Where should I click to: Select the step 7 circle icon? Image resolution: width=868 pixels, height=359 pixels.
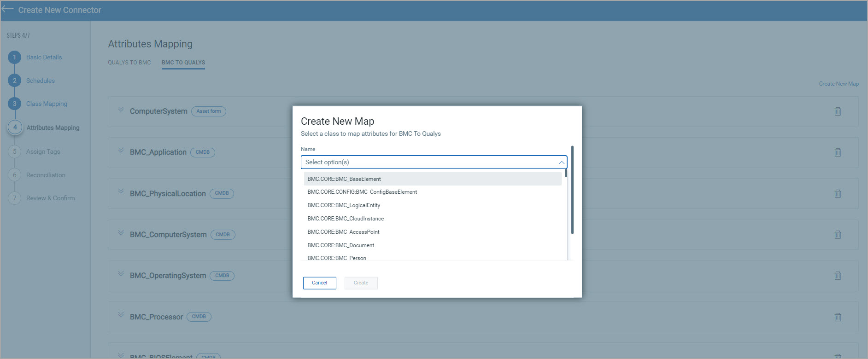[x=15, y=198]
